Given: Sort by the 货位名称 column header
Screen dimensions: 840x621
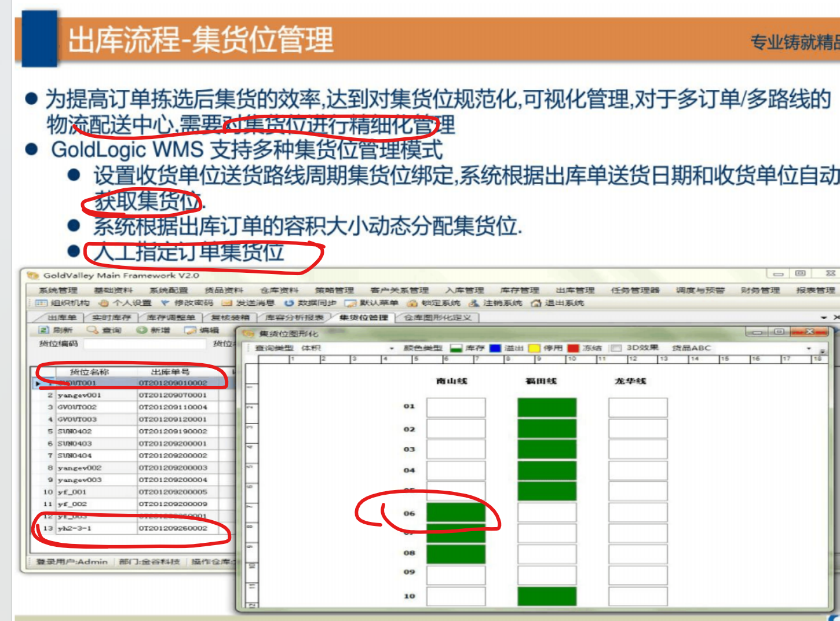Looking at the screenshot, I should click(x=90, y=372).
